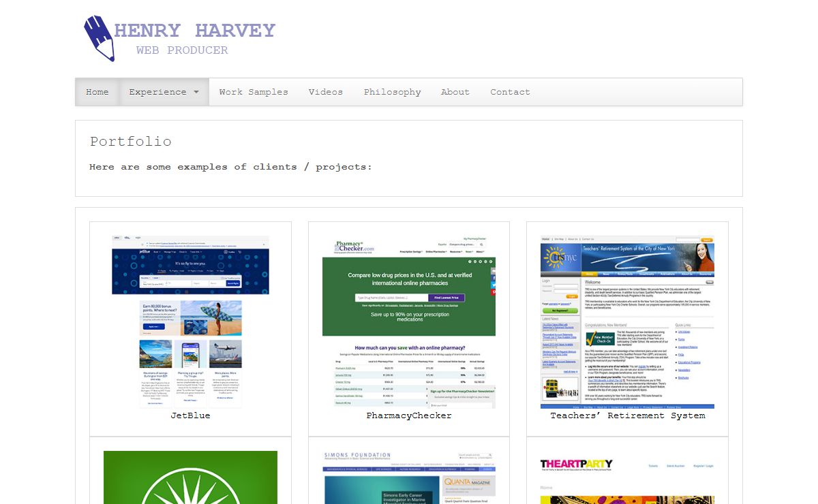This screenshot has width=818, height=504.
Task: Open the Simons Foundation thumbnail
Action: pos(409,477)
